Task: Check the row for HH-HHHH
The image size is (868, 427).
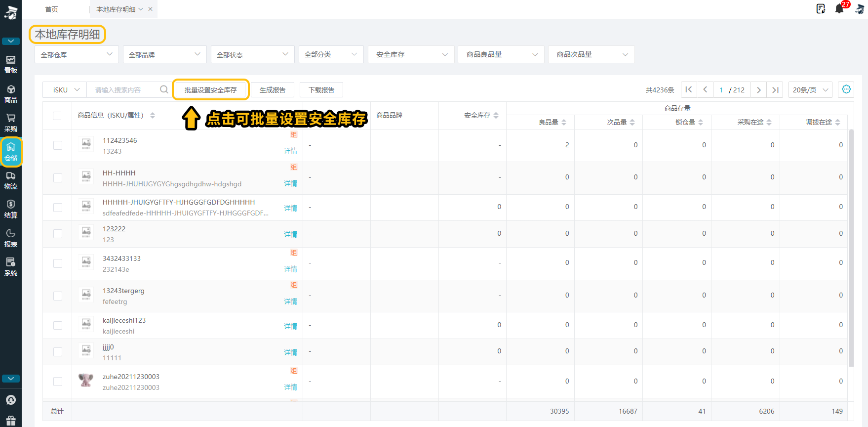Action: point(58,178)
